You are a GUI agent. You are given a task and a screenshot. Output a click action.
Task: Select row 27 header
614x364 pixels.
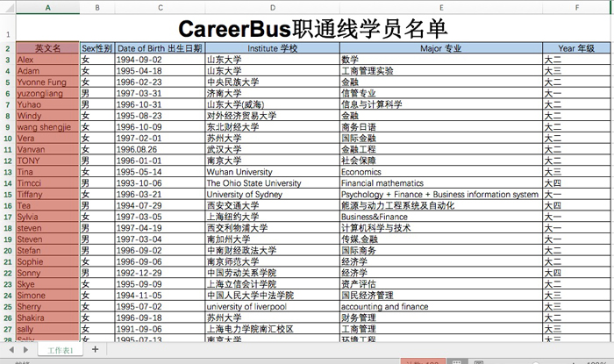coord(8,329)
